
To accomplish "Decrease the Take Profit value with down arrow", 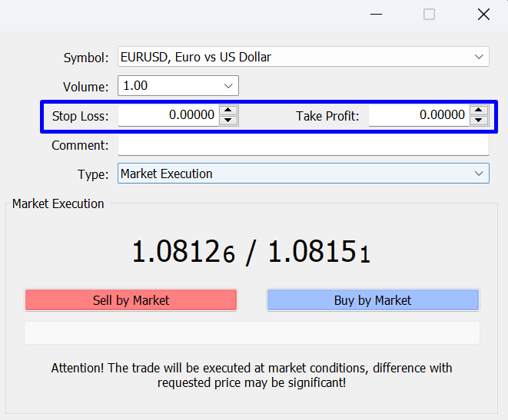I will point(479,121).
